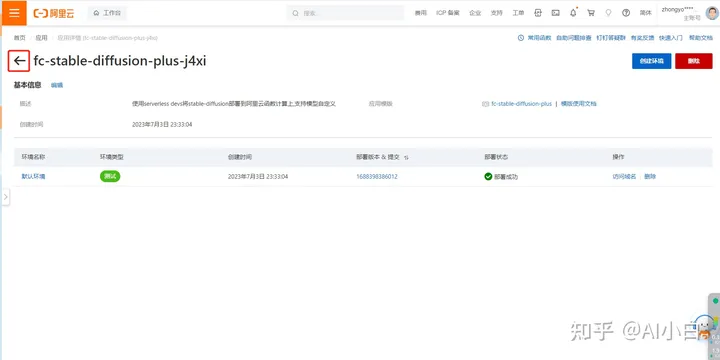Open the ICP 备案 top menu
This screenshot has height=360, width=720.
click(448, 13)
